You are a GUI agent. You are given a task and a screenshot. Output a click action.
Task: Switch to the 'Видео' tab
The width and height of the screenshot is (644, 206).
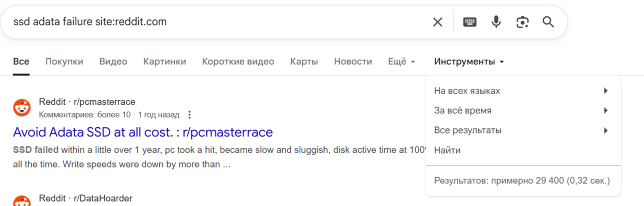click(x=113, y=61)
